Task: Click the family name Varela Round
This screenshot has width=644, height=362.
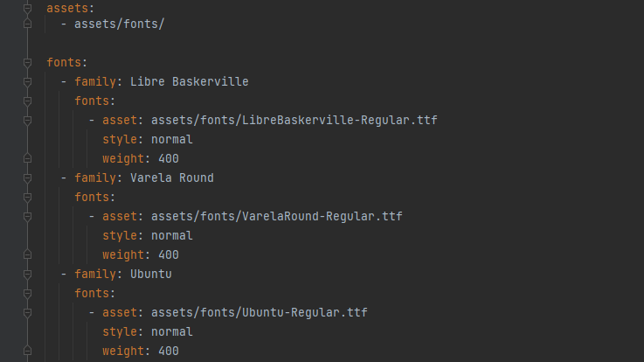Action: pyautogui.click(x=171, y=178)
